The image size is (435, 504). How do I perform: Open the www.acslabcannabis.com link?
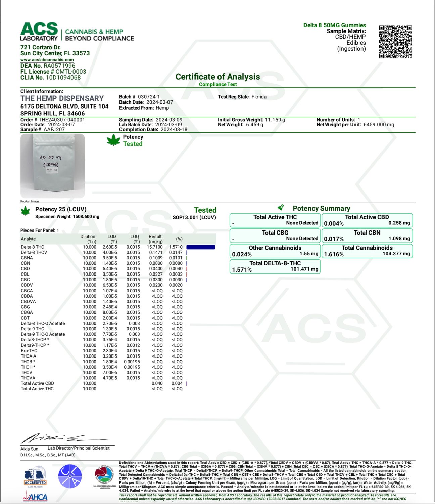click(x=47, y=60)
